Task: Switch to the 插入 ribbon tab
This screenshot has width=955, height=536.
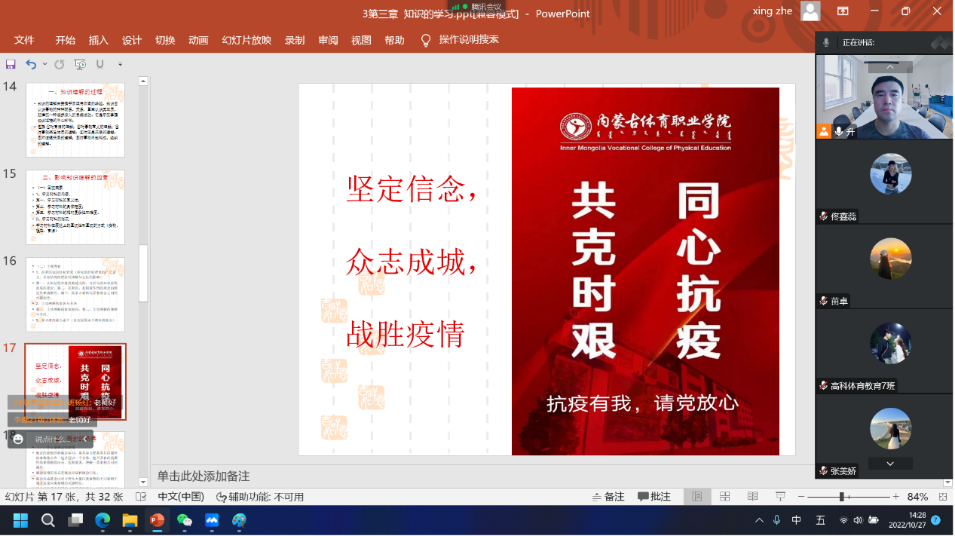Action: 98,40
